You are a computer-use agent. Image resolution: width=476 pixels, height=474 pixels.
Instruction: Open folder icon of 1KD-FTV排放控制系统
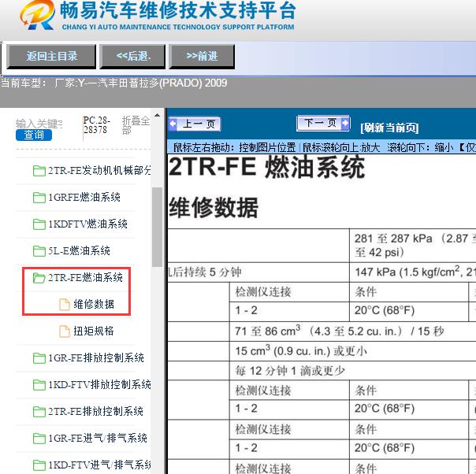pyautogui.click(x=39, y=385)
